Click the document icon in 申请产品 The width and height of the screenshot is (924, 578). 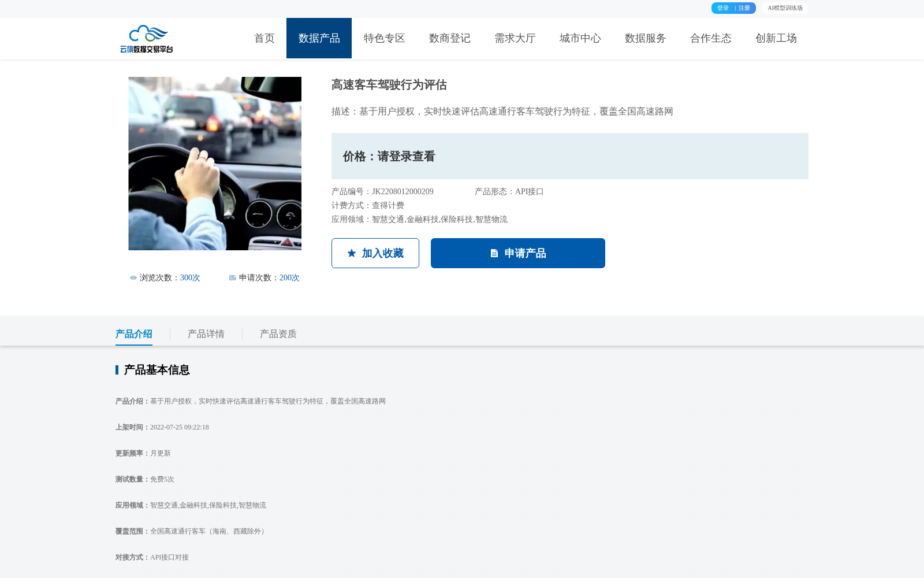tap(494, 253)
